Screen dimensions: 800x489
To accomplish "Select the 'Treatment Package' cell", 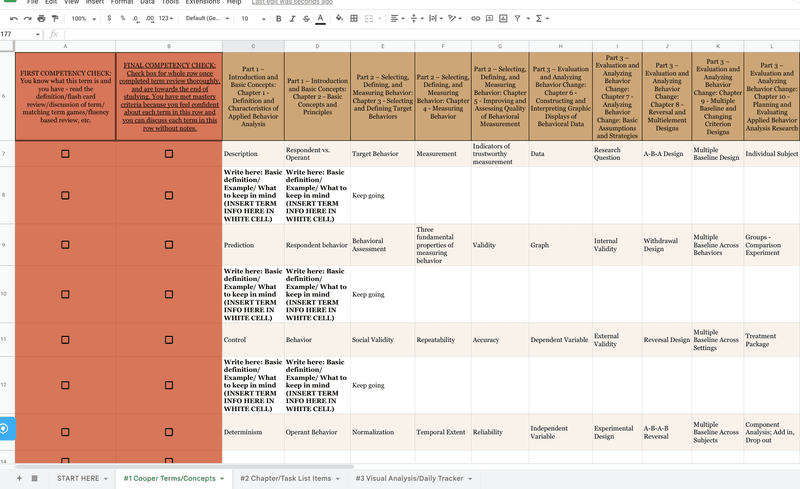I will 772,339.
